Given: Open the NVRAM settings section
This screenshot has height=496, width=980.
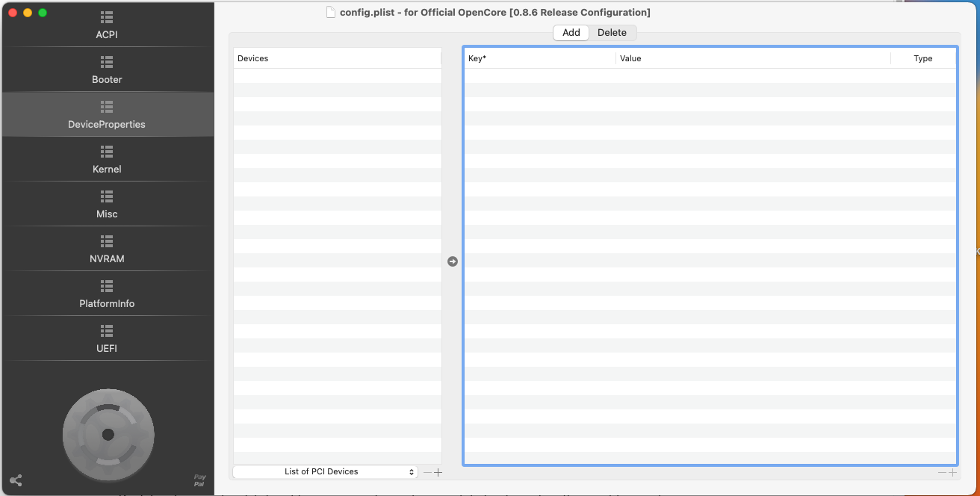Looking at the screenshot, I should [x=107, y=249].
